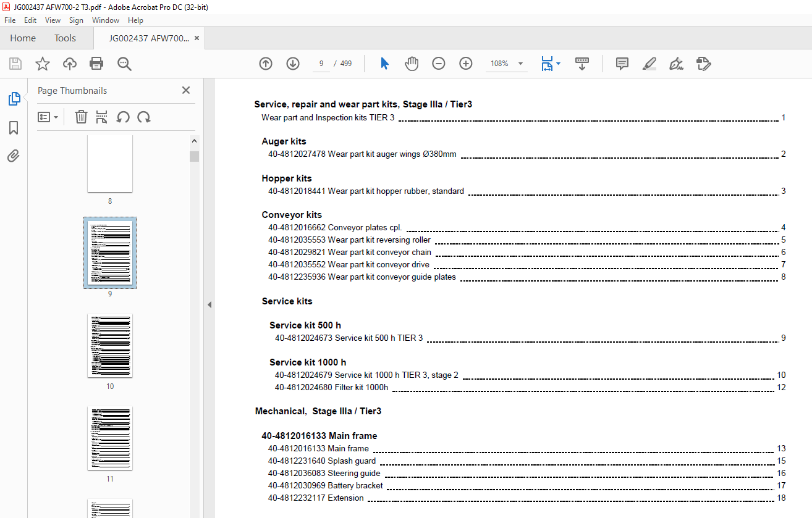Viewport: 812px width, 518px height.
Task: Switch to the Tools tab
Action: (x=65, y=38)
